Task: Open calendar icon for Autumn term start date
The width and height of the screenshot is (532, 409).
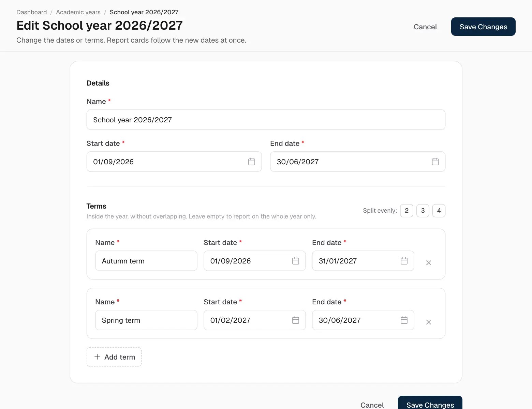Action: tap(296, 261)
